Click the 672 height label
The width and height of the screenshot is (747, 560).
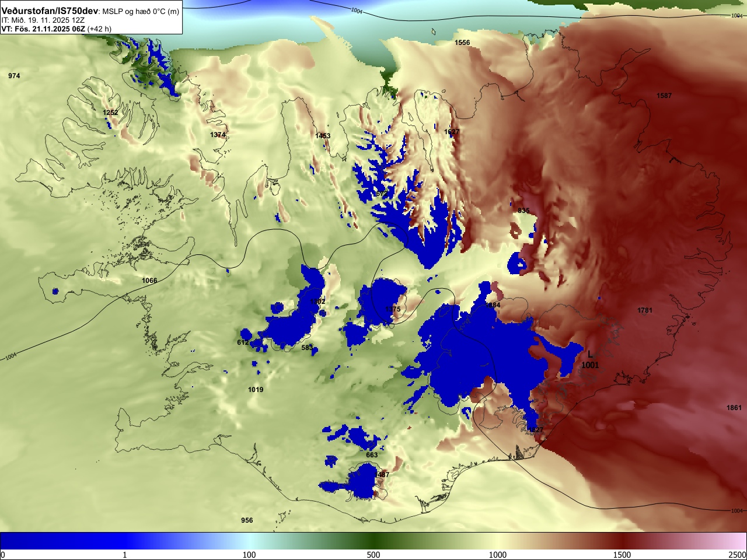click(x=382, y=194)
